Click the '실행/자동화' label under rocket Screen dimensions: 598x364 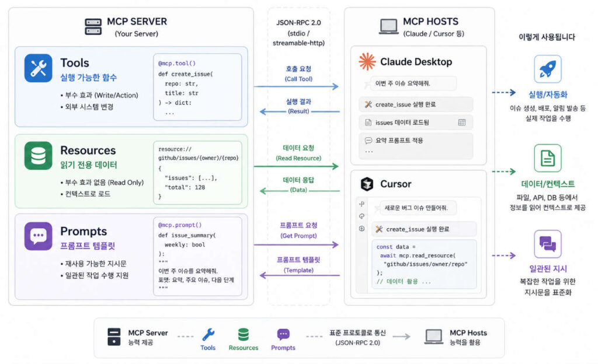pyautogui.click(x=548, y=94)
